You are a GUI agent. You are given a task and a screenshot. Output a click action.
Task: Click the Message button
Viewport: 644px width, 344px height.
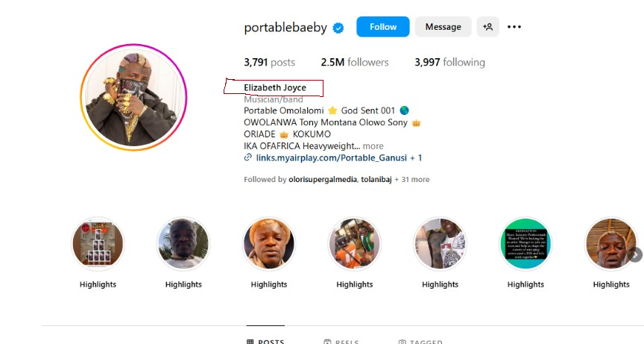(443, 27)
